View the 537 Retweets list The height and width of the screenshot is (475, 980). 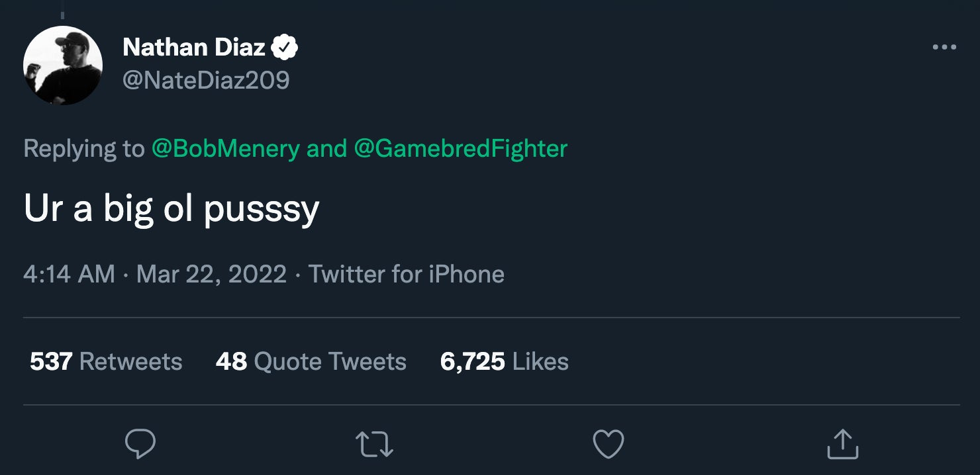pyautogui.click(x=106, y=362)
